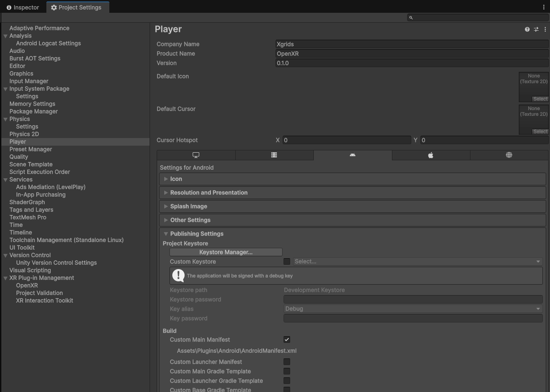Click the Keystore password field
550x392 pixels.
(x=413, y=299)
